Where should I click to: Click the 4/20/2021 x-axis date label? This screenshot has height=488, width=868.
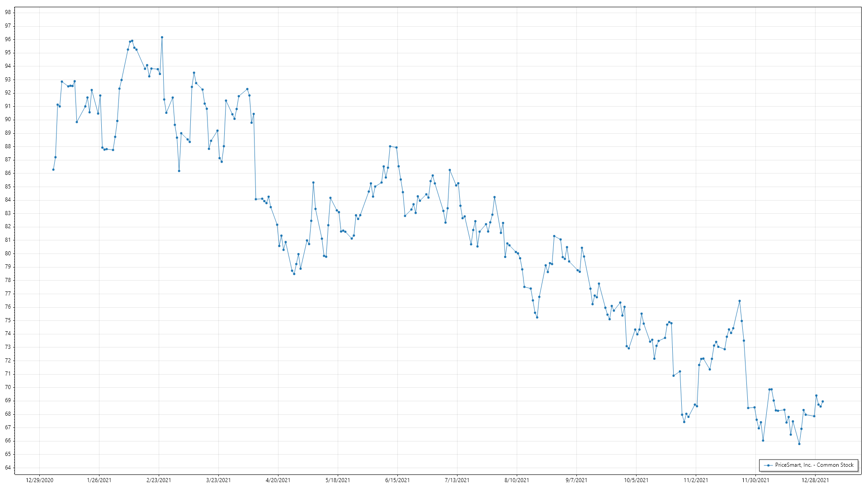[278, 480]
